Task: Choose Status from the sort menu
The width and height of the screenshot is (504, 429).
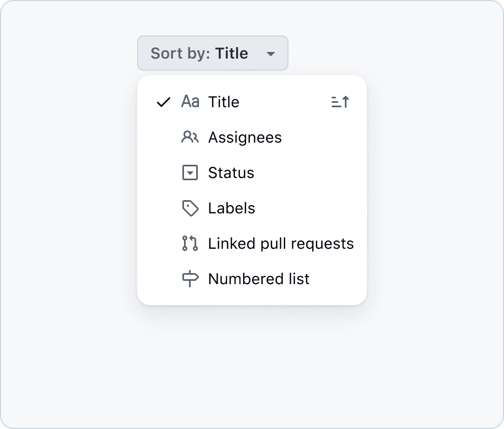Action: click(x=231, y=173)
